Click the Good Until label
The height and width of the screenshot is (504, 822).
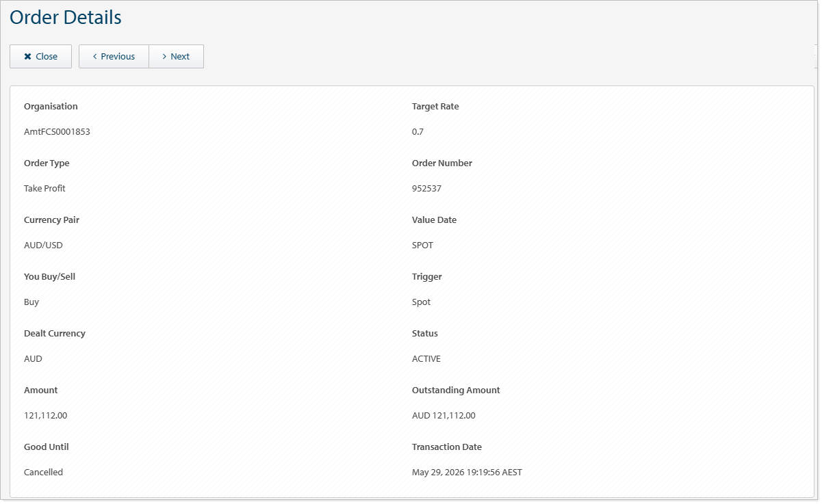click(47, 447)
